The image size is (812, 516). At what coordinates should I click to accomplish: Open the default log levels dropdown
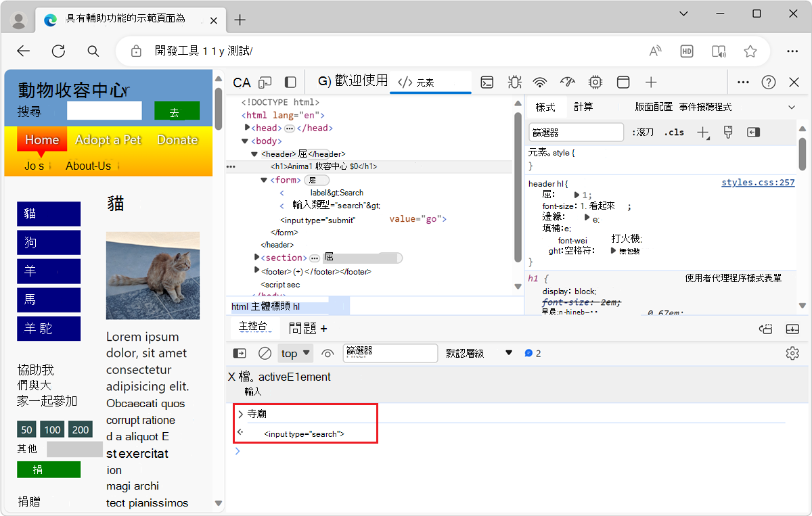[x=478, y=352]
